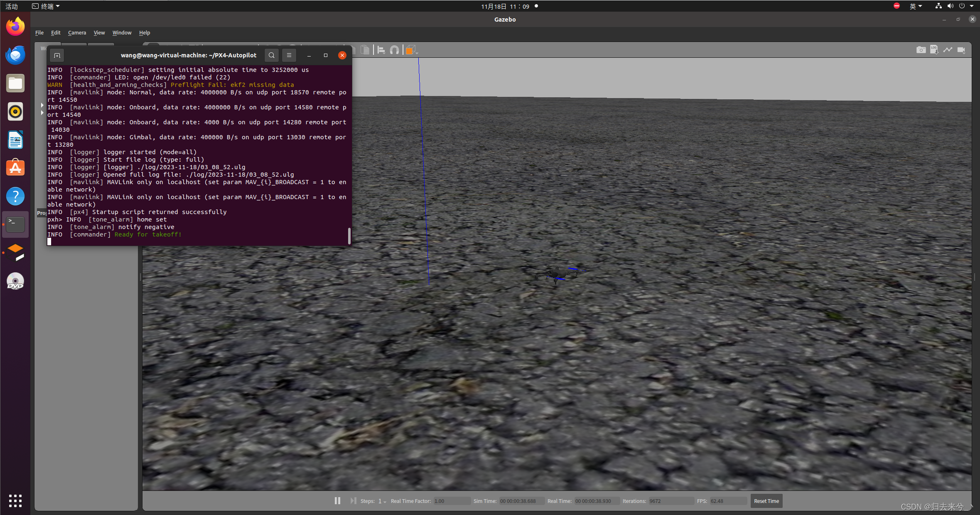Step the simulation forward once
The height and width of the screenshot is (515, 980).
tap(353, 500)
